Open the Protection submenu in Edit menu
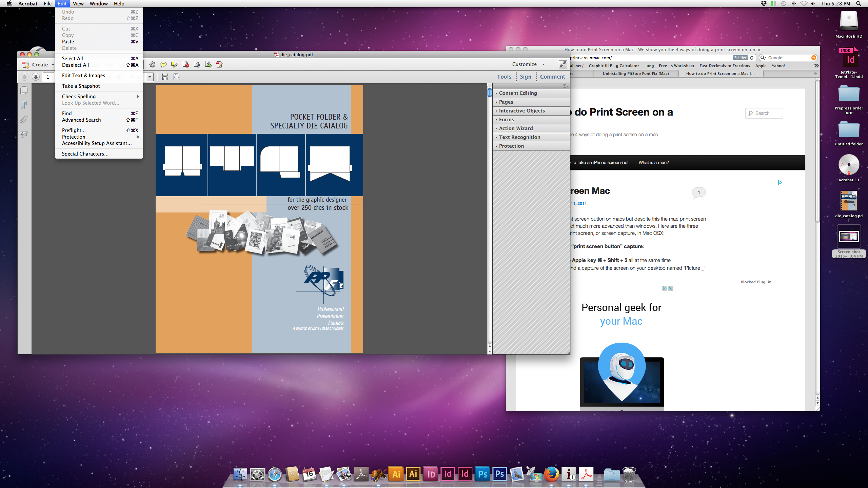Screen dimensions: 868x488 pos(99,137)
